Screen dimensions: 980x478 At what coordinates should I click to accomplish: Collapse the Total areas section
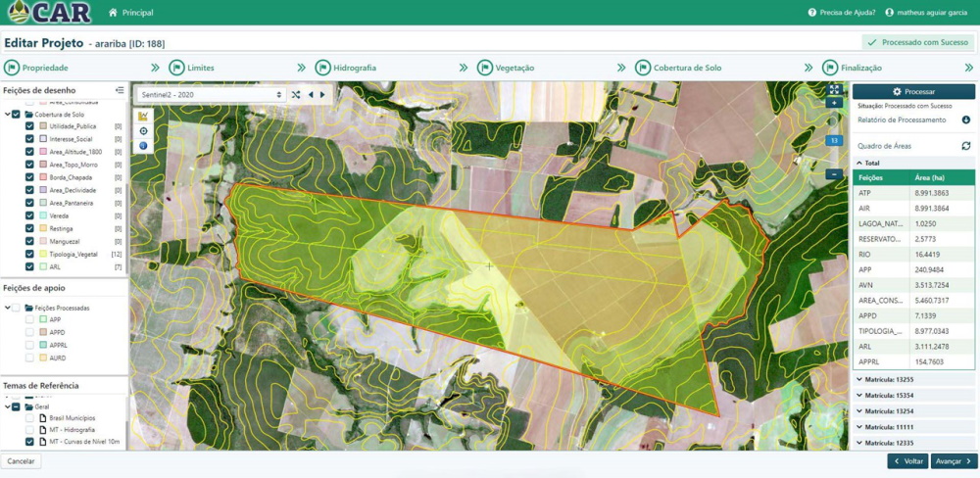coord(913,163)
